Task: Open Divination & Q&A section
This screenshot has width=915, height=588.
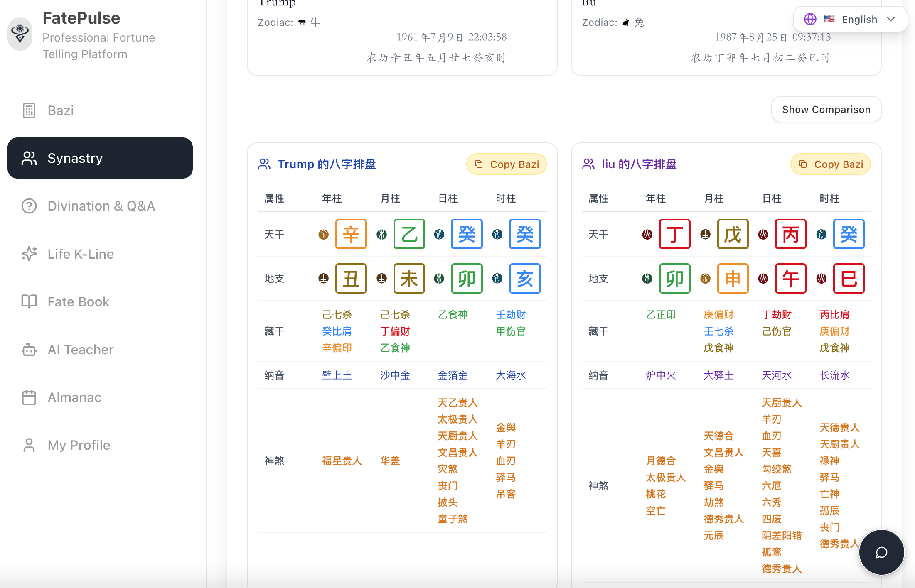Action: tap(101, 206)
